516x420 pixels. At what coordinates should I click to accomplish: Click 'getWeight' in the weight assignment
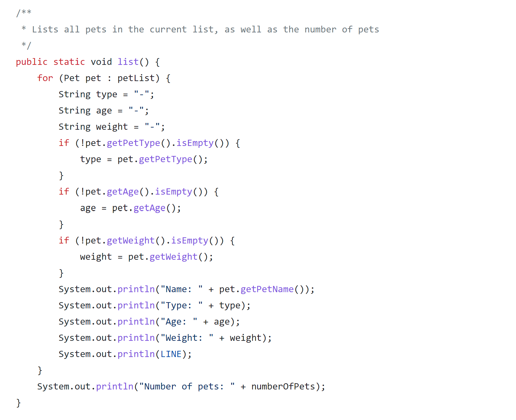(x=173, y=257)
